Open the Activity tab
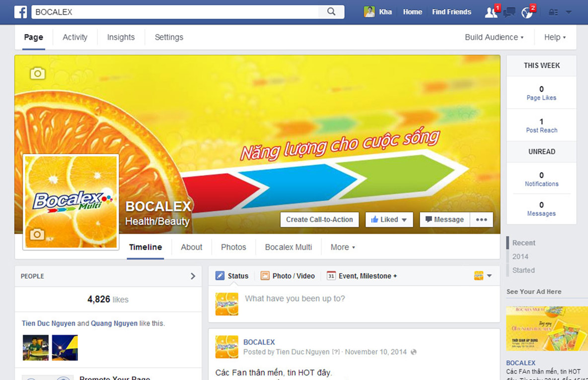Viewport: 588px width, 380px height. (75, 37)
